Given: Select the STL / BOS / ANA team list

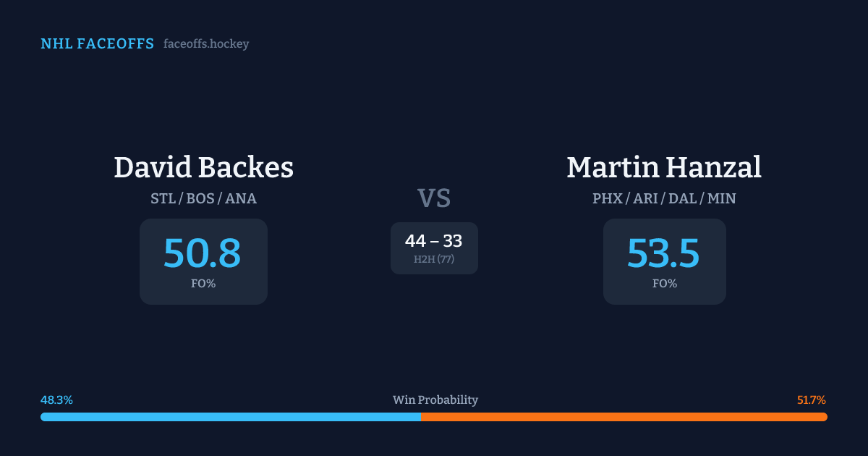Looking at the screenshot, I should point(203,198).
